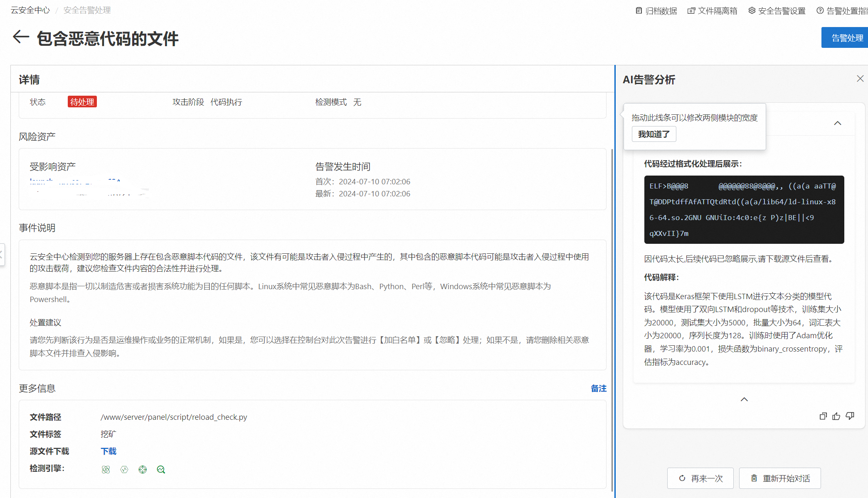
Task: Click the 归档数据 clipboard icon
Action: tap(639, 11)
